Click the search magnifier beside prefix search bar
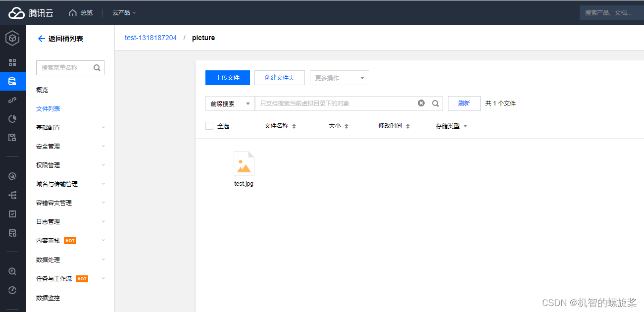The width and height of the screenshot is (644, 312). pos(435,103)
